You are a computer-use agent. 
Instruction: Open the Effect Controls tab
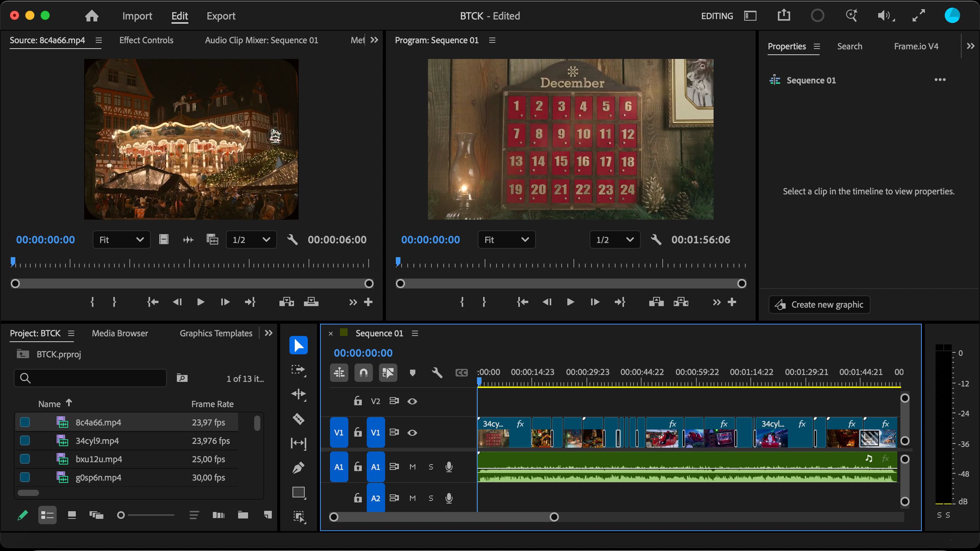click(x=146, y=40)
